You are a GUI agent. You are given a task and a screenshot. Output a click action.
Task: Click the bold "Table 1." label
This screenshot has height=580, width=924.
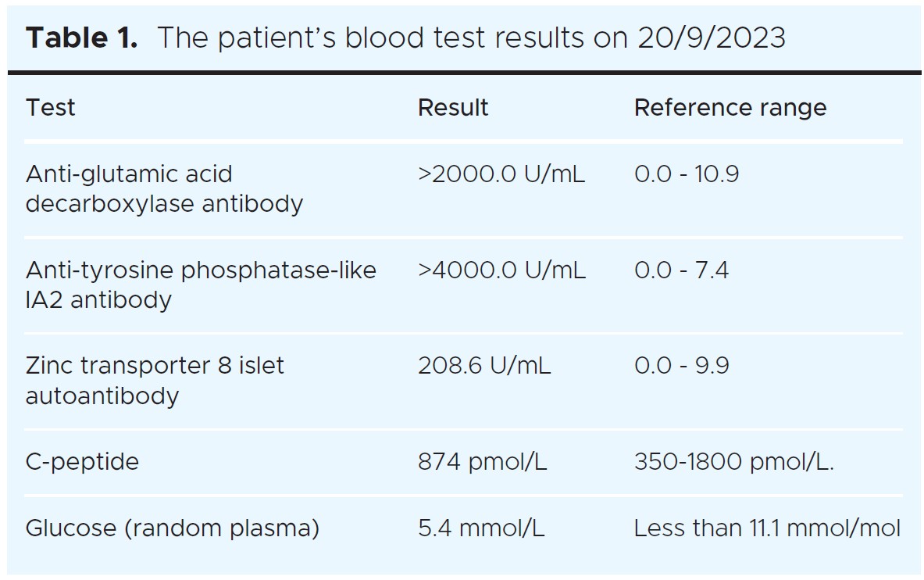[81, 38]
